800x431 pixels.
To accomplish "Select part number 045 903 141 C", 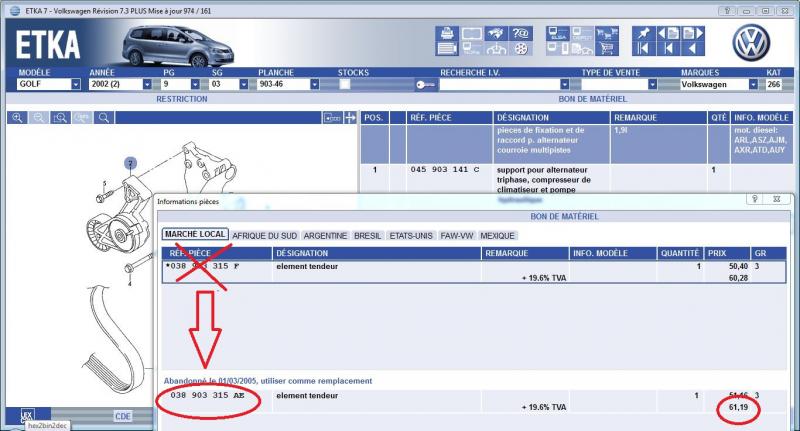I will (x=445, y=169).
